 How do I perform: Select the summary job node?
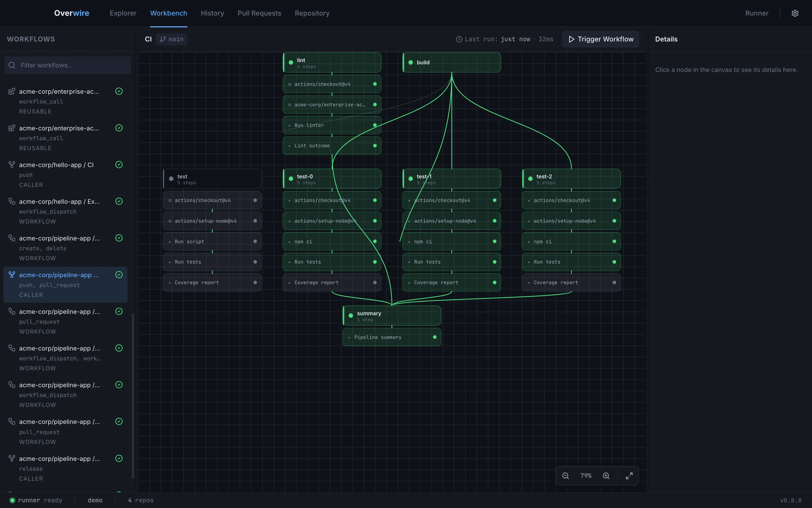[x=392, y=316]
